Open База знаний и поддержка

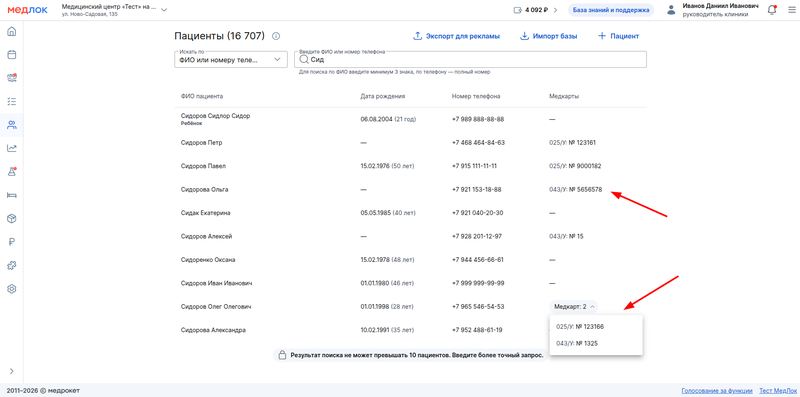pyautogui.click(x=610, y=10)
